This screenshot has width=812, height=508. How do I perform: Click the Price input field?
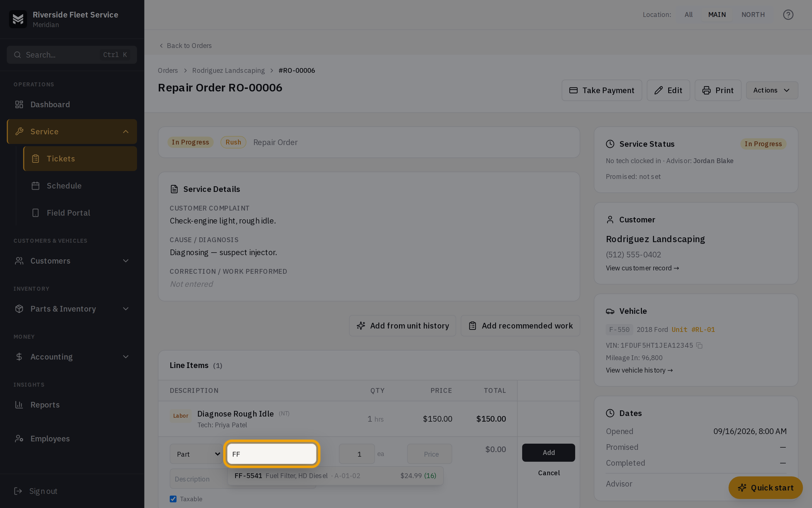pyautogui.click(x=429, y=454)
